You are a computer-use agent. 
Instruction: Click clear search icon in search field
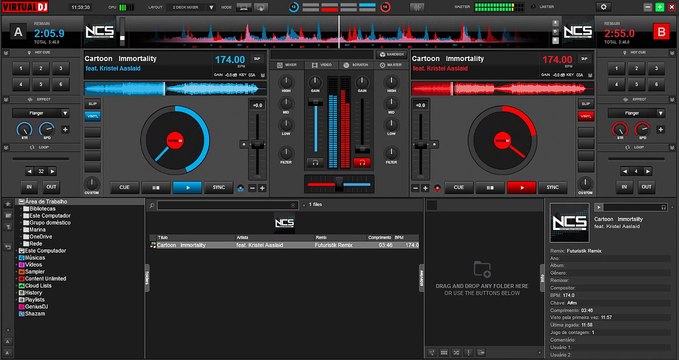click(293, 205)
